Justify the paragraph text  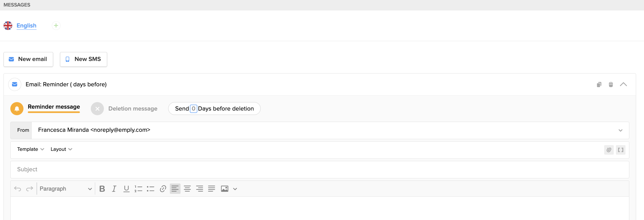click(212, 189)
